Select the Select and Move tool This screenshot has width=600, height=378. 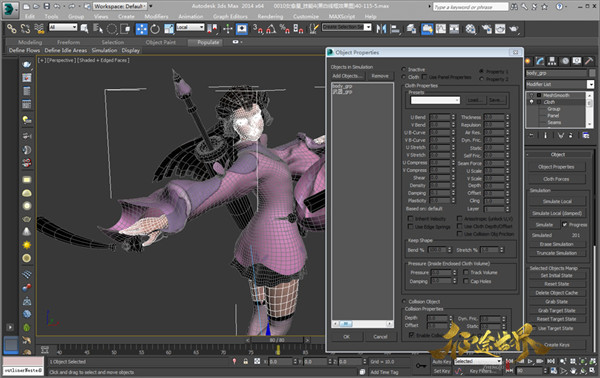[142, 29]
